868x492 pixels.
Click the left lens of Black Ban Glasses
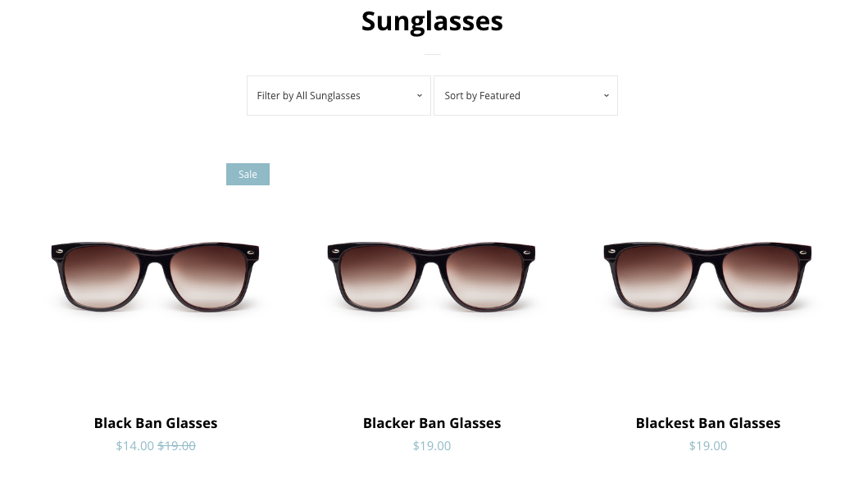click(102, 276)
